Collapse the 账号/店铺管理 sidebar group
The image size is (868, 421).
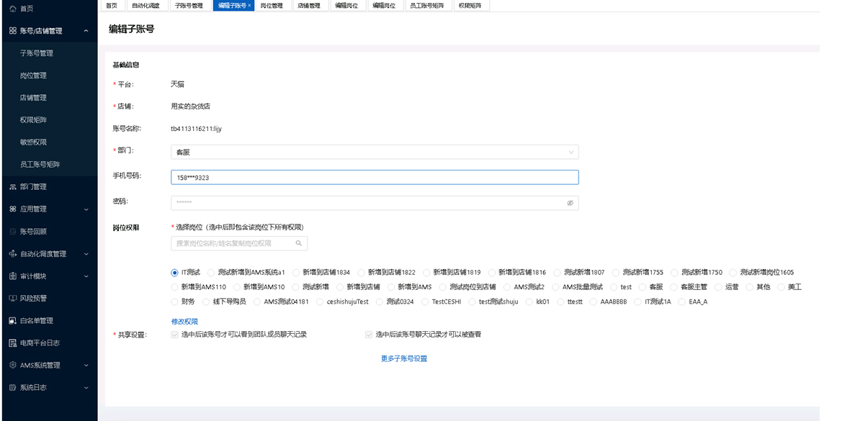[x=86, y=31]
